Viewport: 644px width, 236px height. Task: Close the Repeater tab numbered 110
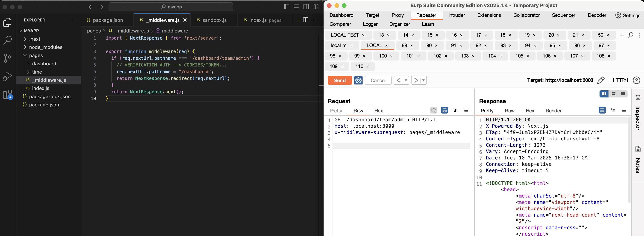(x=368, y=66)
